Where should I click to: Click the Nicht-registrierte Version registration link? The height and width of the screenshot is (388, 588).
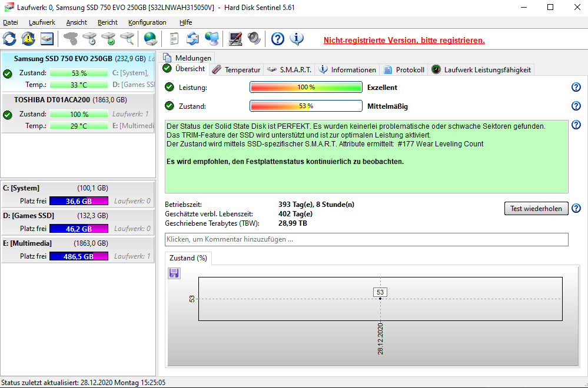[404, 41]
